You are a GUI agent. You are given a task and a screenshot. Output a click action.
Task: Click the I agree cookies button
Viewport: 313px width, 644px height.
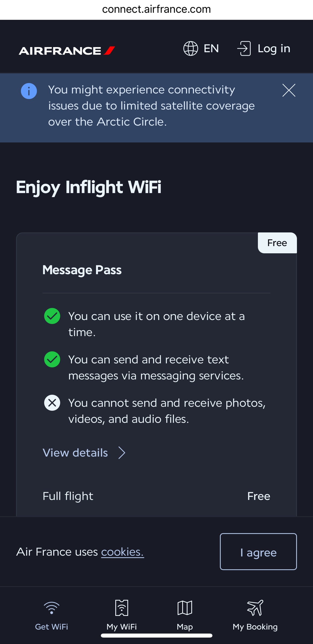tap(258, 552)
